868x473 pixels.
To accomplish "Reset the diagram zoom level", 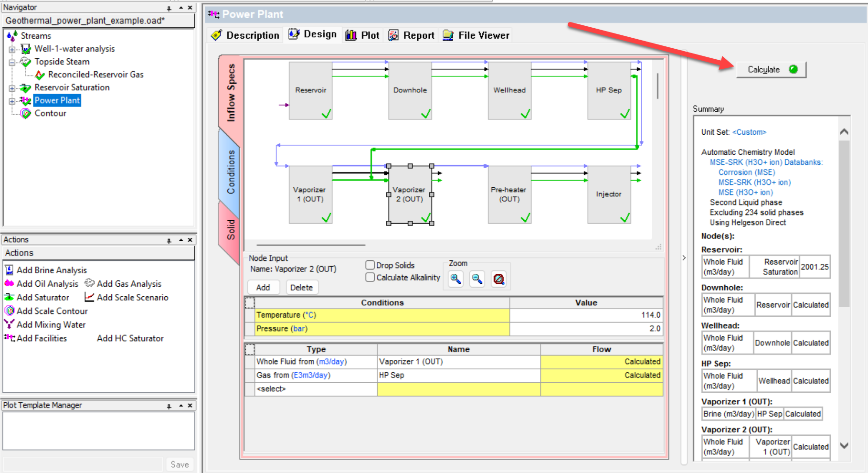I will (498, 279).
